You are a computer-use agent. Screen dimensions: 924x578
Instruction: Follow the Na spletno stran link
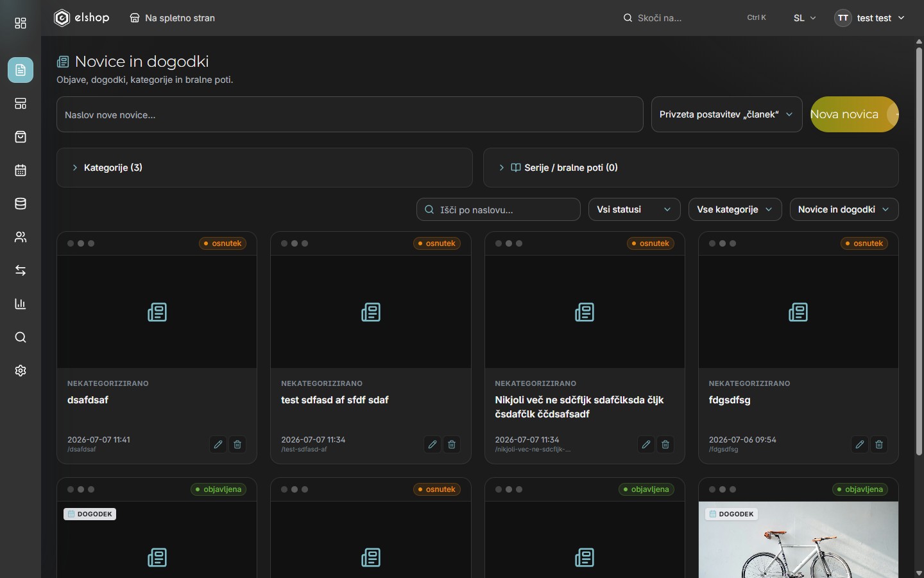click(173, 18)
